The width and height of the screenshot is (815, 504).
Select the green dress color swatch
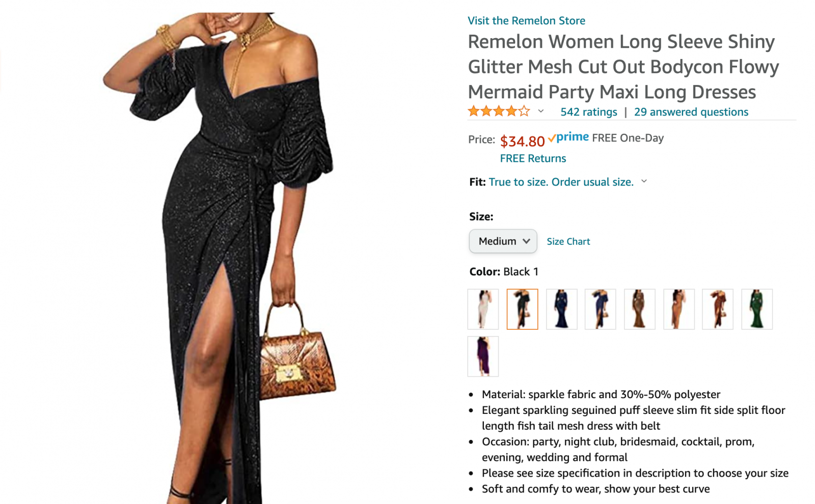pyautogui.click(x=757, y=309)
